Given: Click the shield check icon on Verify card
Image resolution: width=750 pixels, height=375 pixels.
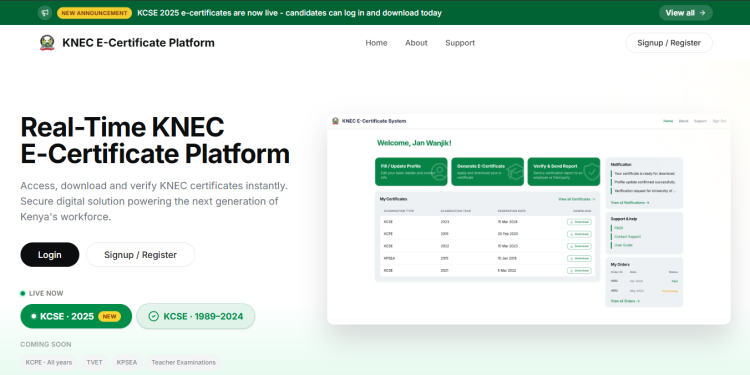Looking at the screenshot, I should [x=591, y=172].
